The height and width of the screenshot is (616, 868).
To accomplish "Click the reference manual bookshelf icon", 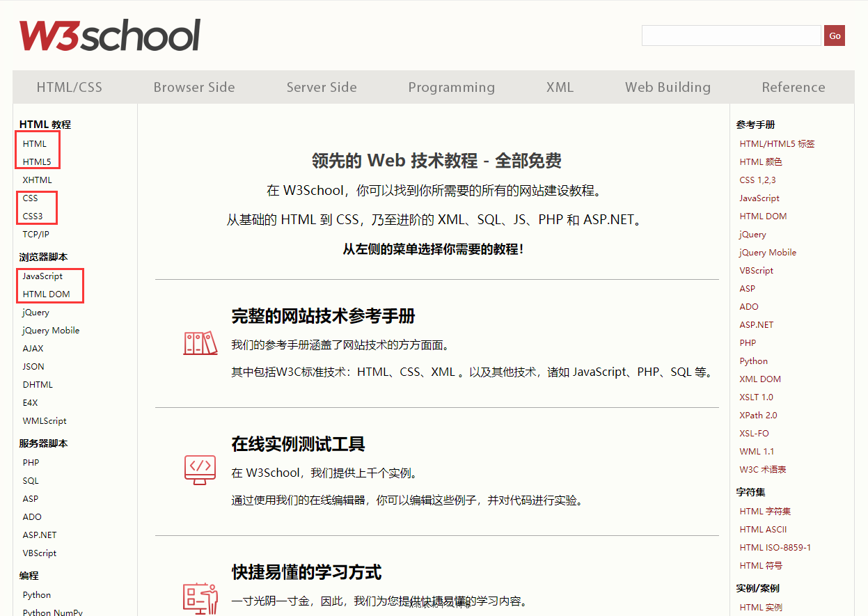I will [x=200, y=342].
